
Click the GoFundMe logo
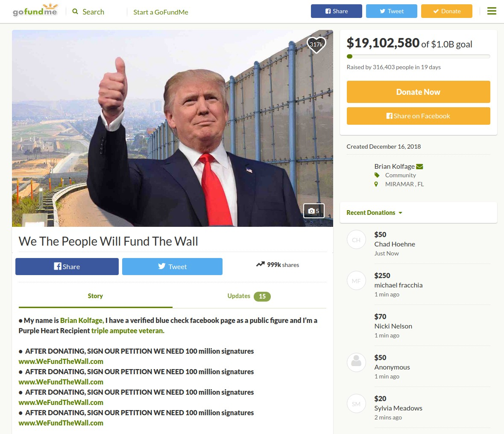tap(35, 10)
